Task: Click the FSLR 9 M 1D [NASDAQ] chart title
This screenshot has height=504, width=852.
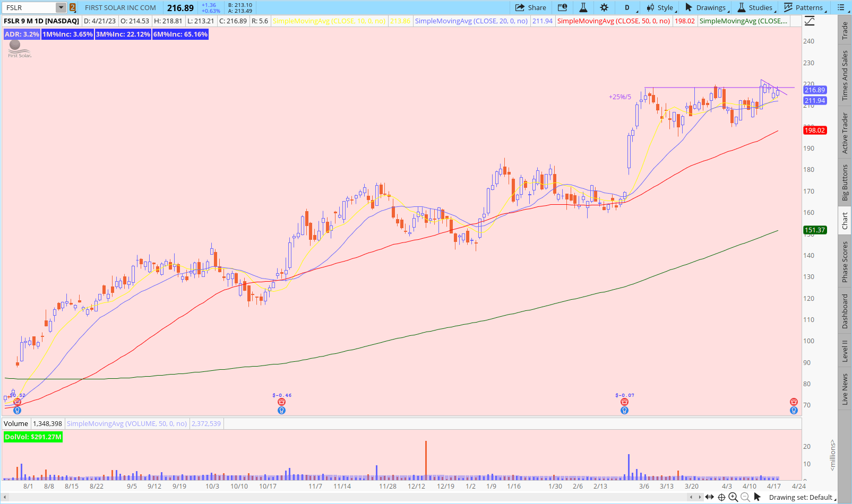Action: (41, 21)
